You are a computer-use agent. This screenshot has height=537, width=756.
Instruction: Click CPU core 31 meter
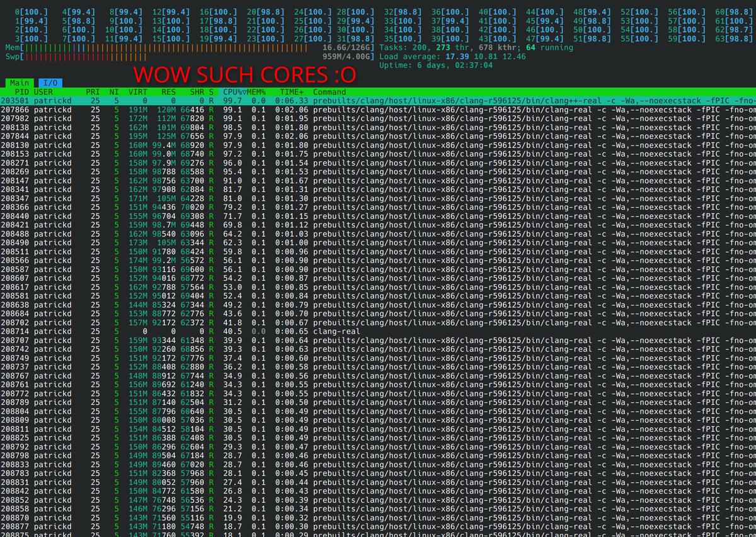355,38
